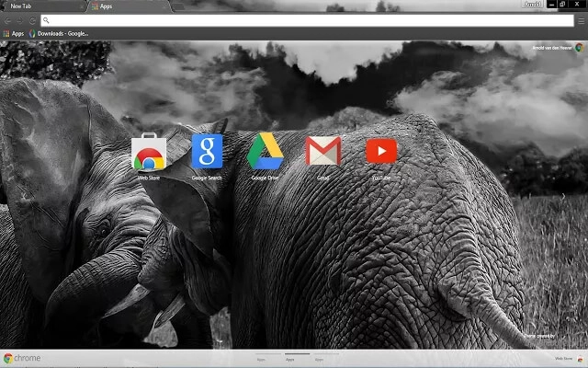Launch the Google Search app

207,151
